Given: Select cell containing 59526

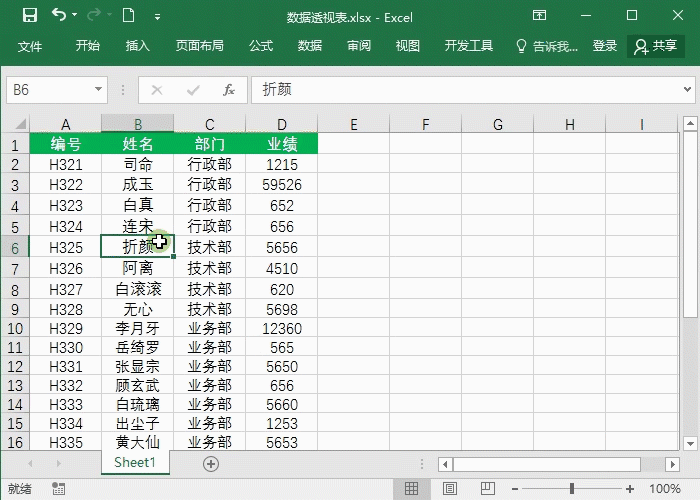Looking at the screenshot, I should 282,185.
